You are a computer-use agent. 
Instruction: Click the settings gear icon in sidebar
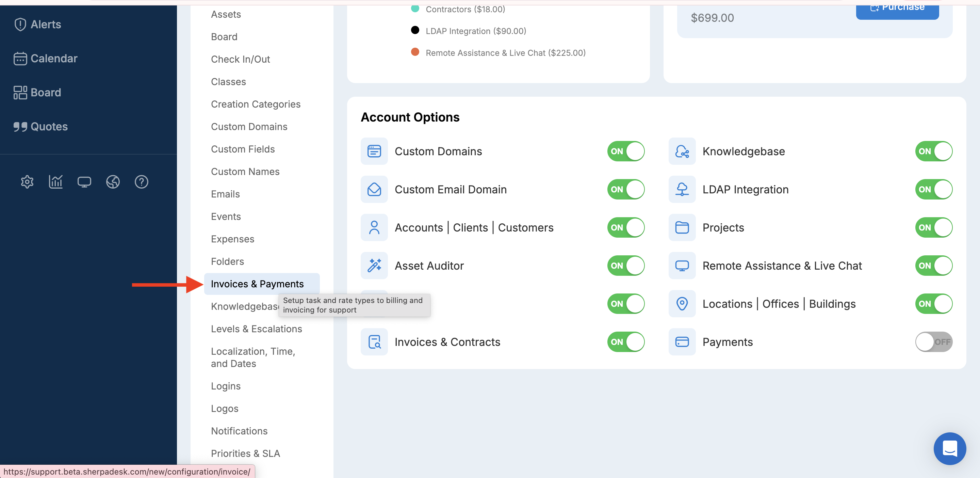point(27,182)
